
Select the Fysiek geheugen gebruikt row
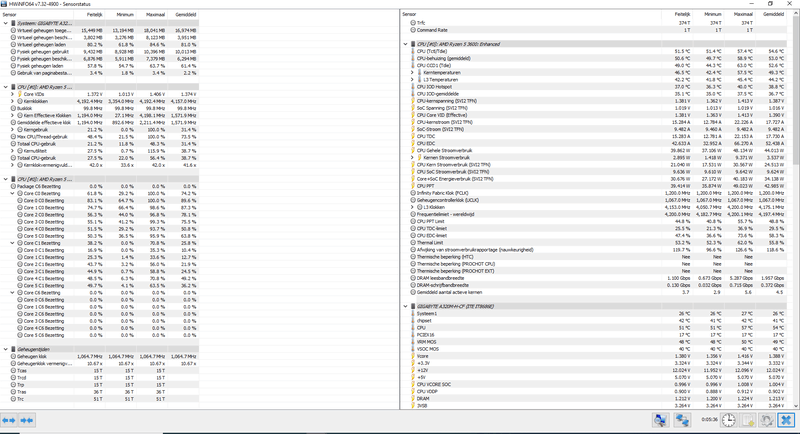[x=99, y=52]
